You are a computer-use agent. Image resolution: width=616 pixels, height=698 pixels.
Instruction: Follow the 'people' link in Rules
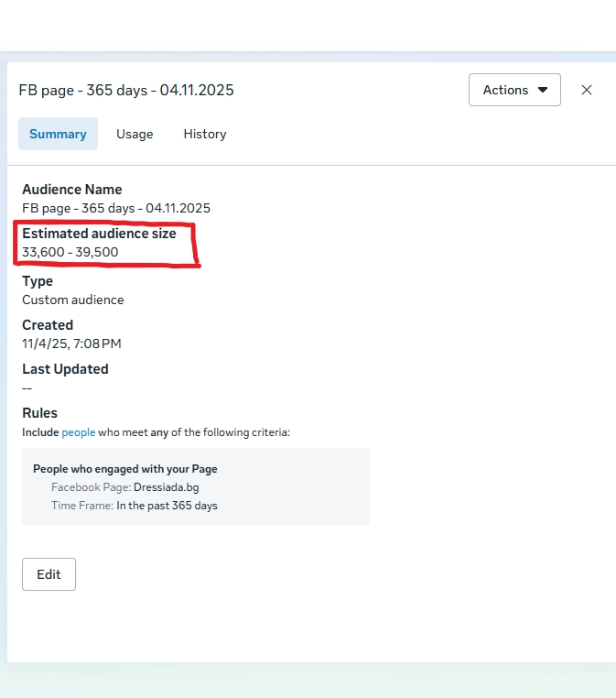(79, 432)
